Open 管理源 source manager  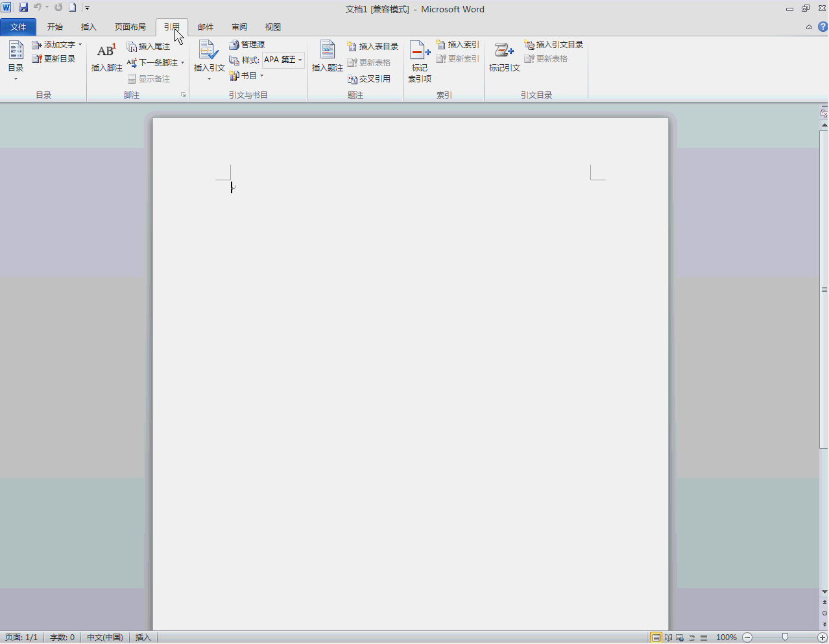coord(246,45)
